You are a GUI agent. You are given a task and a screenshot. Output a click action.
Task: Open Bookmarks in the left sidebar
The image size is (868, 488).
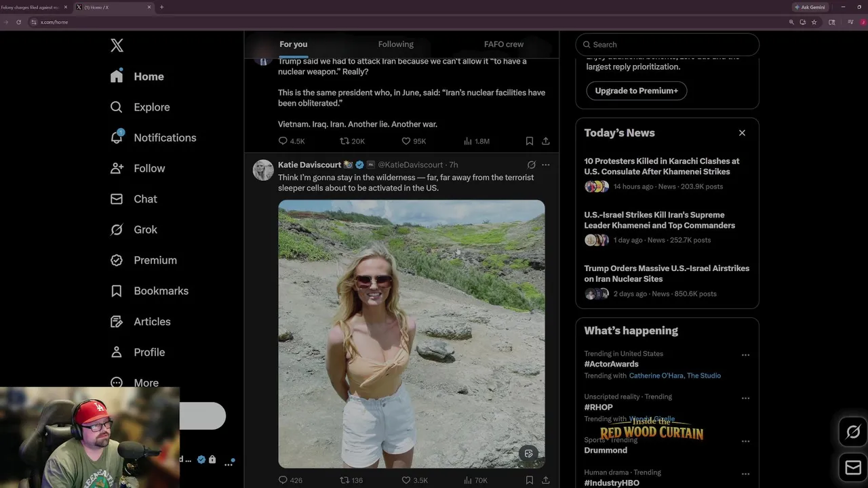pos(149,291)
